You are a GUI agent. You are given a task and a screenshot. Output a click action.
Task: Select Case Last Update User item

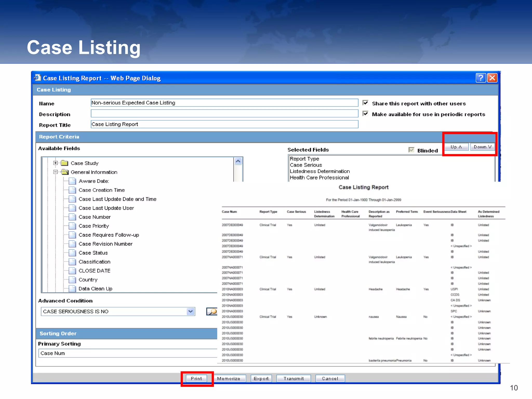tap(106, 208)
